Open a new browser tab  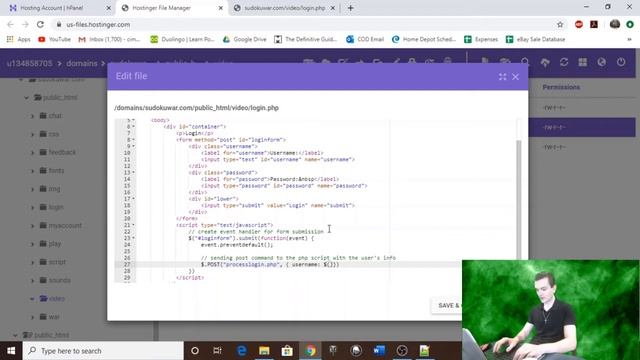(x=351, y=8)
